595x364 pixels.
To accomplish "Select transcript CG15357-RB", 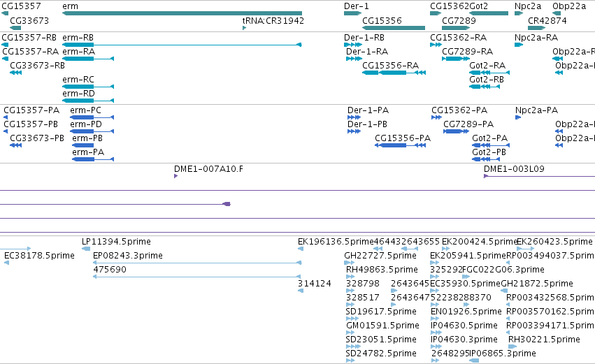I will (x=29, y=38).
